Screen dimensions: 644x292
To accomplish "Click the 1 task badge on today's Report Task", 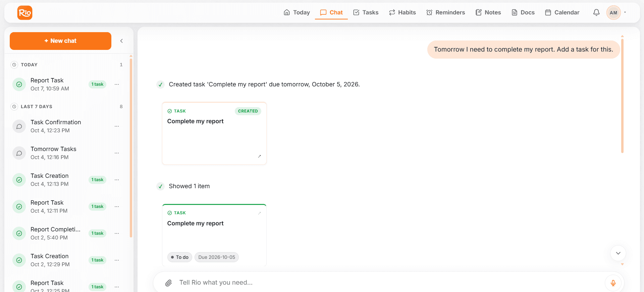I will pyautogui.click(x=97, y=84).
